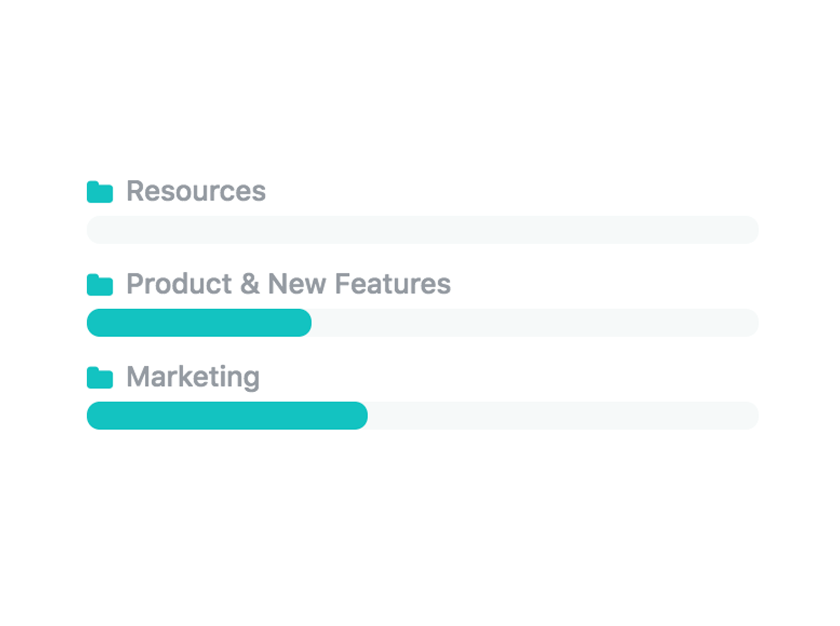Open the Resources folder icon

click(100, 192)
